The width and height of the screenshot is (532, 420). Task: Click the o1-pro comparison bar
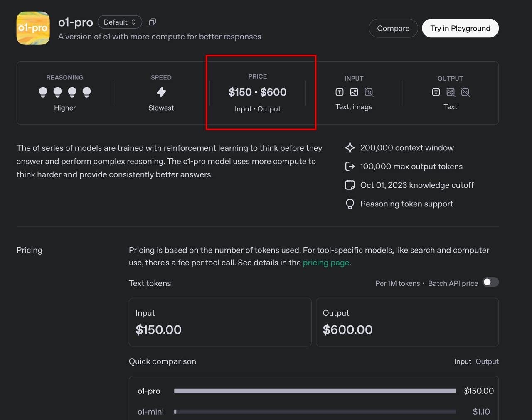(315, 391)
